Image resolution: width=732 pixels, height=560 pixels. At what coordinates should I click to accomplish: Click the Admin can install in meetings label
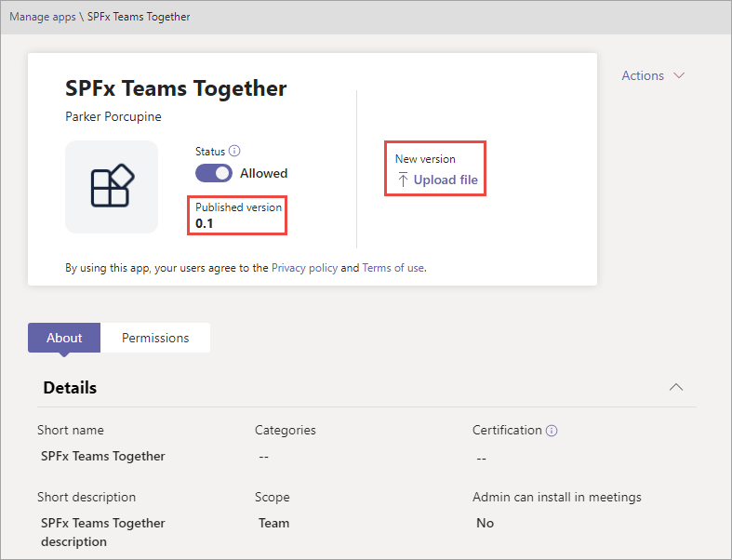557,497
